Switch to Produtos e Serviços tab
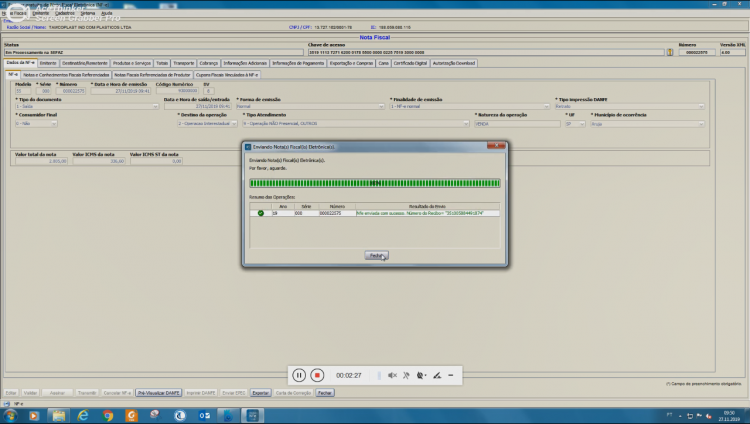The width and height of the screenshot is (750, 424). (132, 63)
